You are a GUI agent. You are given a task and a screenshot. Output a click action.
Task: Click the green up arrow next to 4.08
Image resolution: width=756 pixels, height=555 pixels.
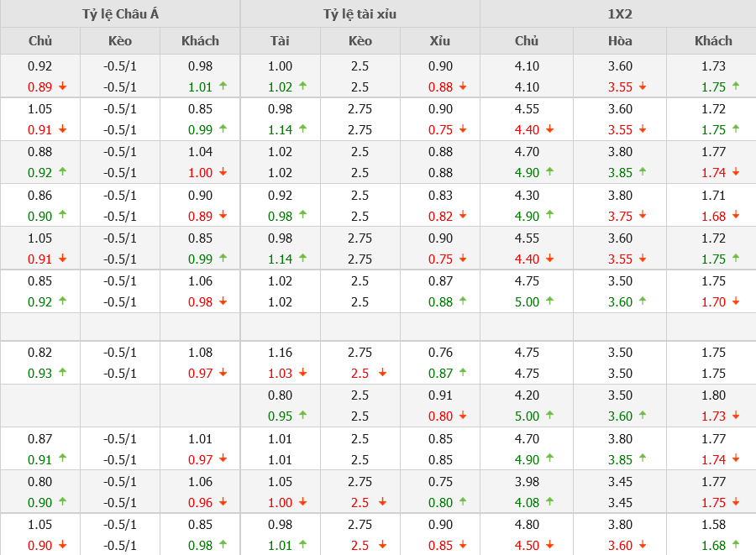550,502
